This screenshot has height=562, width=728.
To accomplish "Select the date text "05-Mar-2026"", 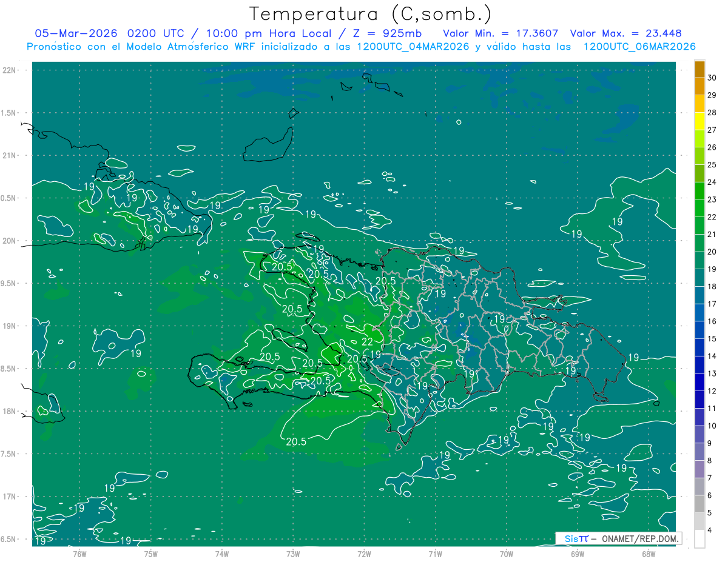I will point(76,33).
